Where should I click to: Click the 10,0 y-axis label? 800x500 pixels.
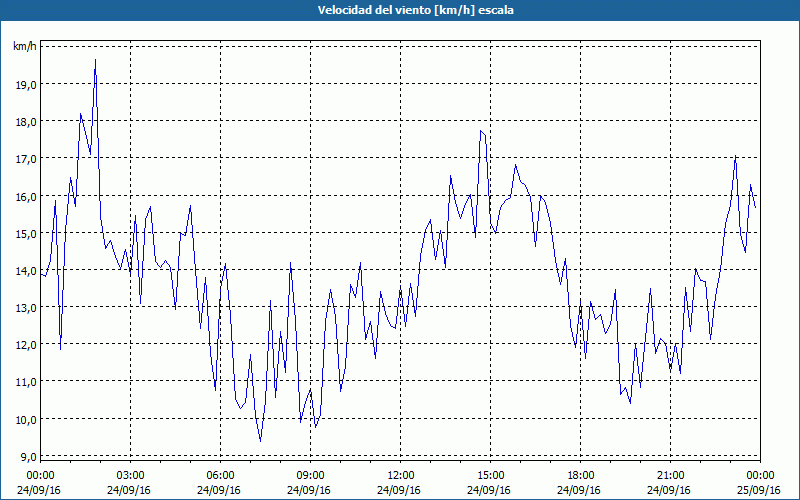point(27,419)
